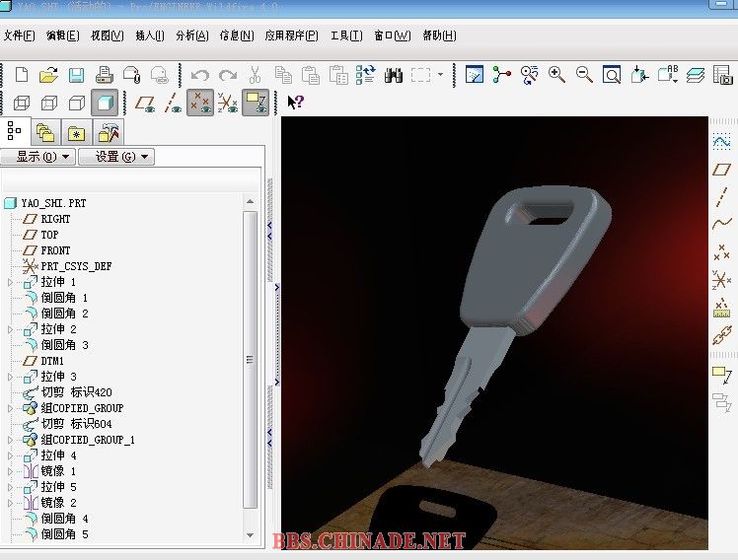Select 组COPIED_GROUP_1 in model tree
Viewport: 738px width, 560px height.
point(87,440)
